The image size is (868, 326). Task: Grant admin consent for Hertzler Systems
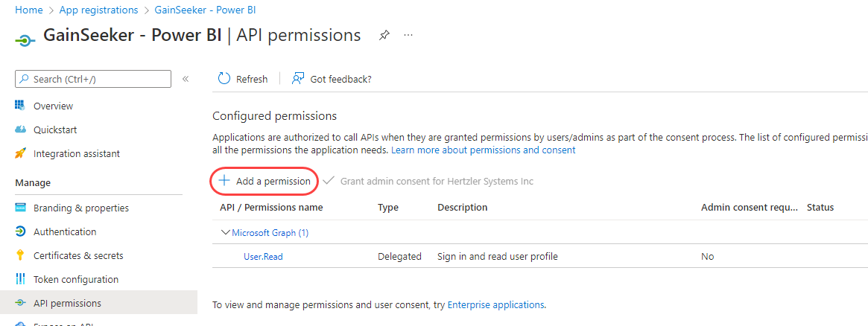coord(429,181)
